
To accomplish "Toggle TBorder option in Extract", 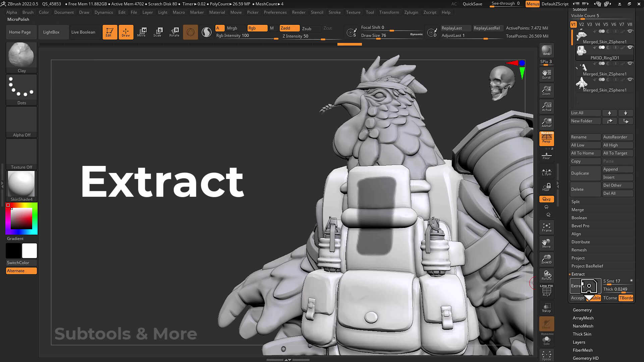I will coord(626,298).
